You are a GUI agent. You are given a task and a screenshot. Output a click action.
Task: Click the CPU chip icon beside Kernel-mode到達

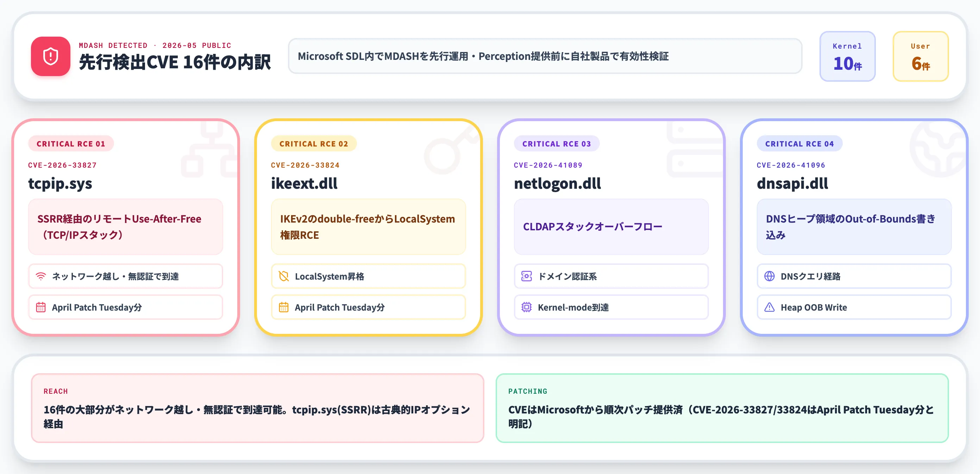point(527,307)
